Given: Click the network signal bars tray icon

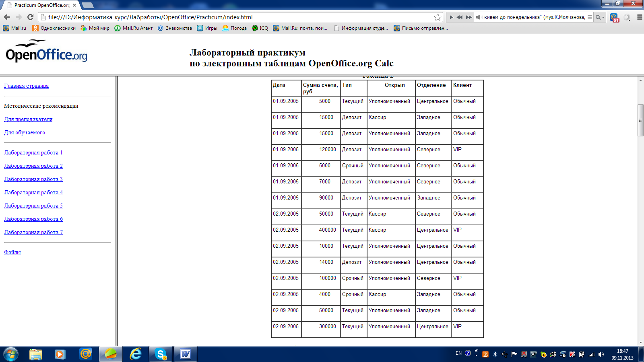Looking at the screenshot, I should (592, 354).
